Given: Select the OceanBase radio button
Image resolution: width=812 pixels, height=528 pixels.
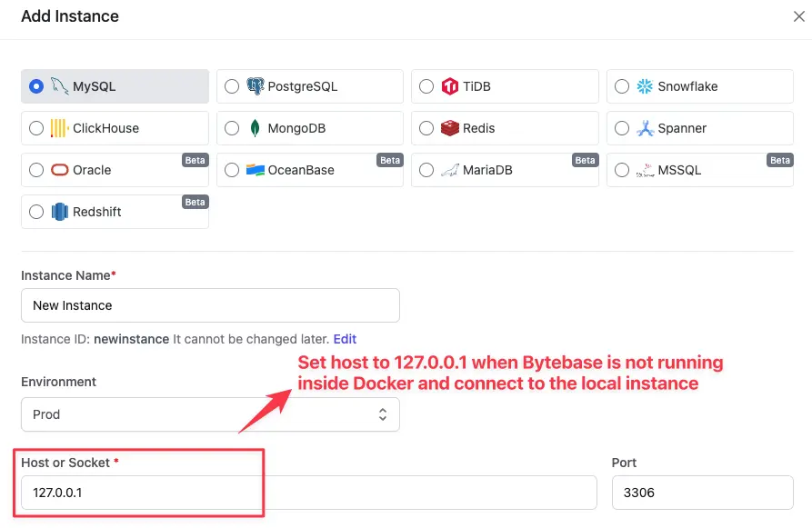Looking at the screenshot, I should (x=232, y=170).
